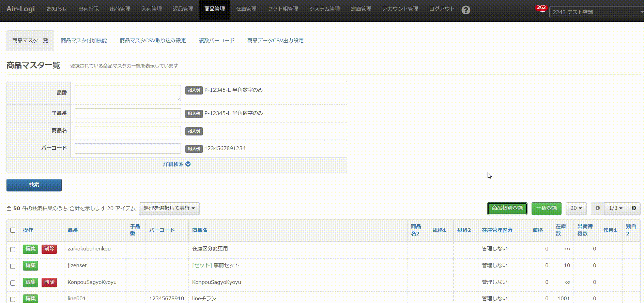Expand 詳細検索 advanced search section
The height and width of the screenshot is (303, 644).
point(177,164)
